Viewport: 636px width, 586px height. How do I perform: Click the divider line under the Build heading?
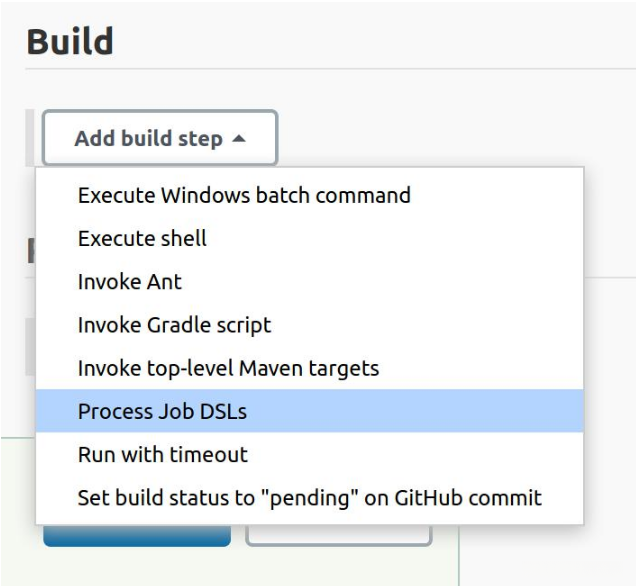pyautogui.click(x=330, y=69)
